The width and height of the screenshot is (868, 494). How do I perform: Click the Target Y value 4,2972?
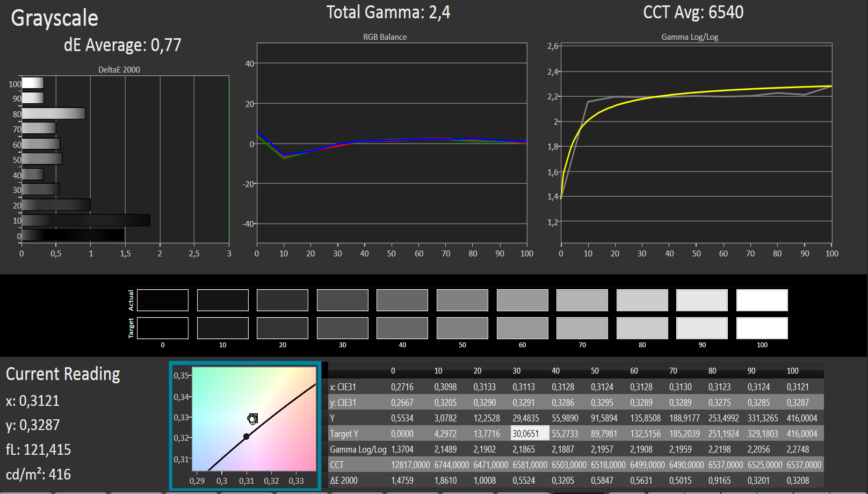(446, 434)
